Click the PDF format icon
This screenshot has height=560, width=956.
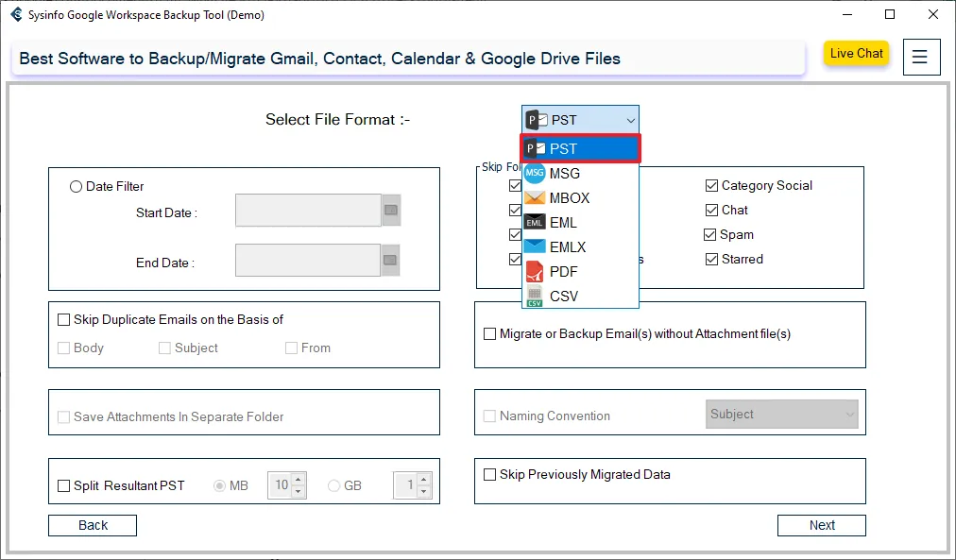(535, 272)
